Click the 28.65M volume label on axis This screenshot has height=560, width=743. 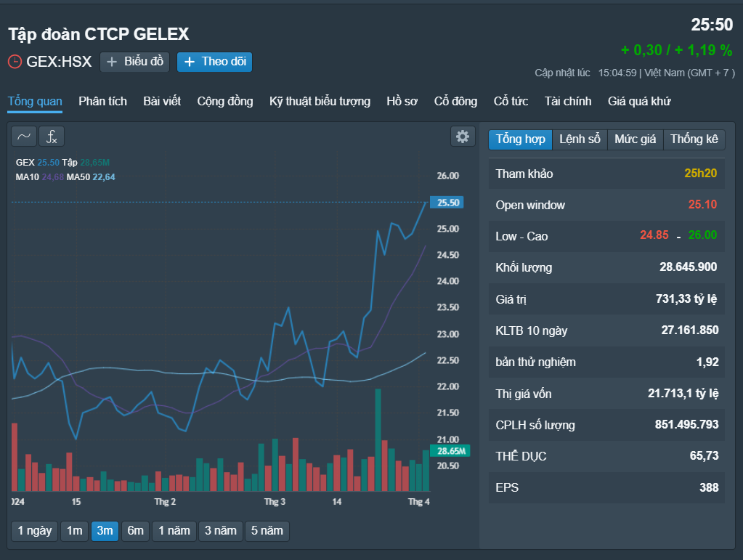[x=446, y=451]
